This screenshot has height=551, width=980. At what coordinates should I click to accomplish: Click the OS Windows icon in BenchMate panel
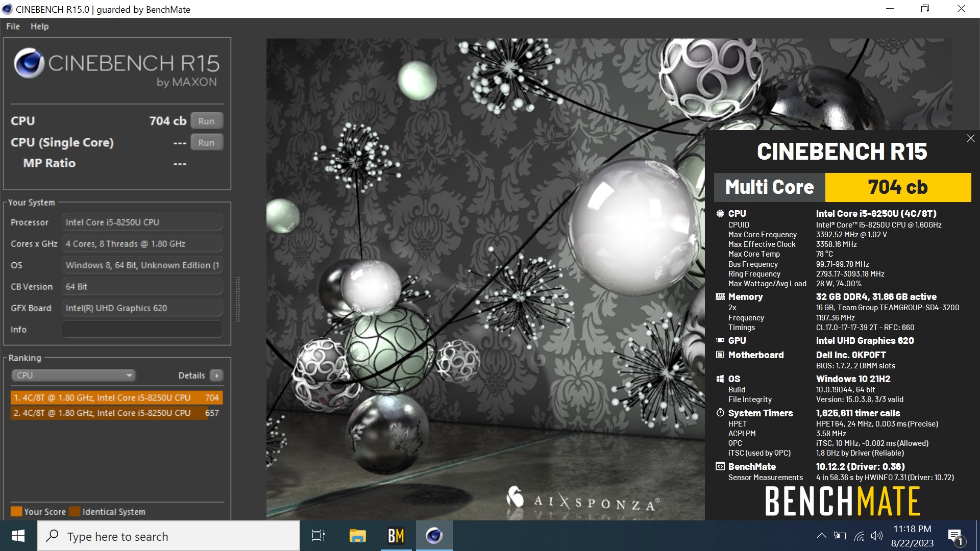720,379
